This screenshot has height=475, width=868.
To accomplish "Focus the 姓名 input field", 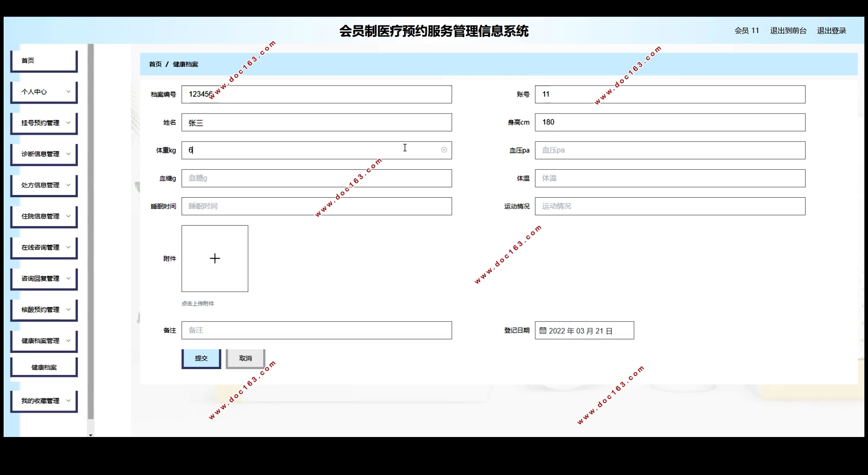I will click(x=316, y=122).
